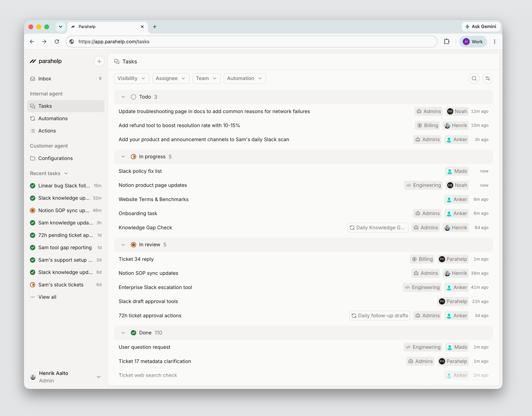Image resolution: width=532 pixels, height=416 pixels.
Task: Open Automations in the sidebar
Action: tap(66, 118)
